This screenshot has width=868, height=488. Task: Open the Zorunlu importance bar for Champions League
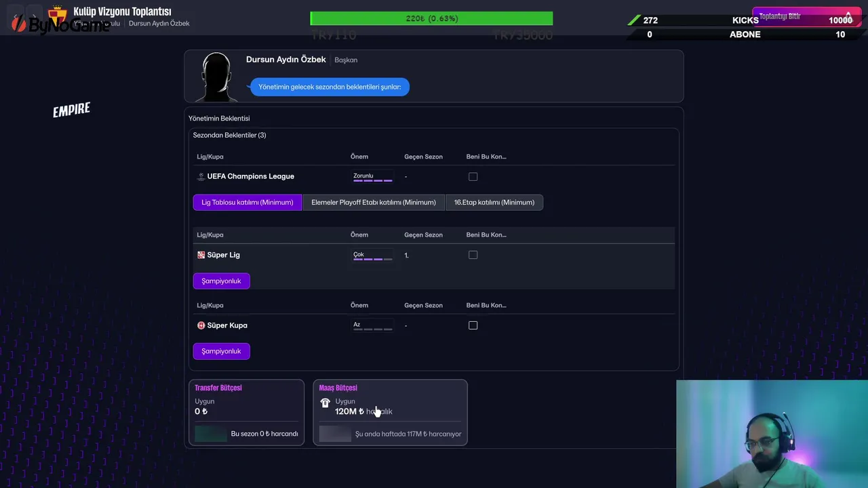tap(372, 176)
